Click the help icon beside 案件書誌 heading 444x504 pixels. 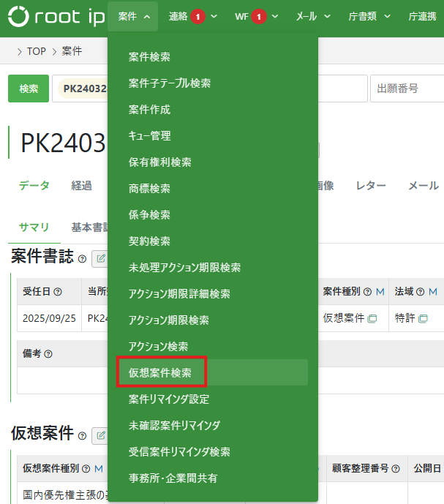[82, 258]
